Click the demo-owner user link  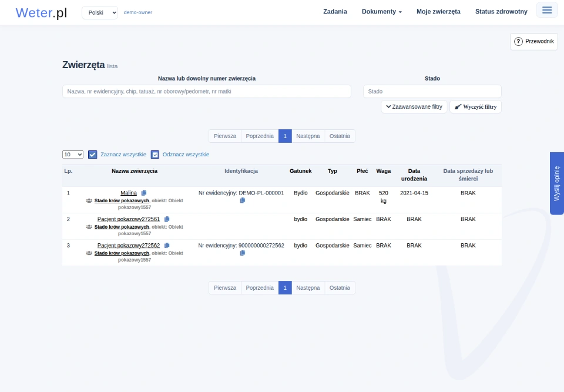(137, 12)
